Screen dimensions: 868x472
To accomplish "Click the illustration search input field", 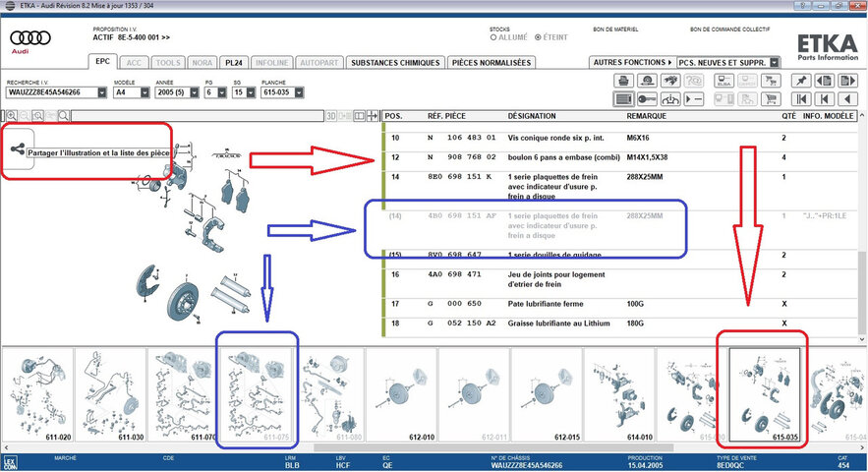I will tap(198, 116).
